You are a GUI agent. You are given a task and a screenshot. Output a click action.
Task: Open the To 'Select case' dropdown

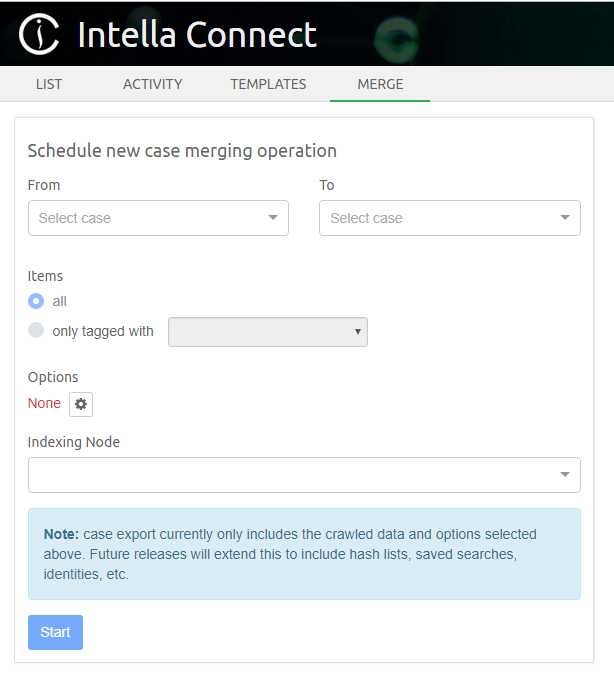[440, 218]
